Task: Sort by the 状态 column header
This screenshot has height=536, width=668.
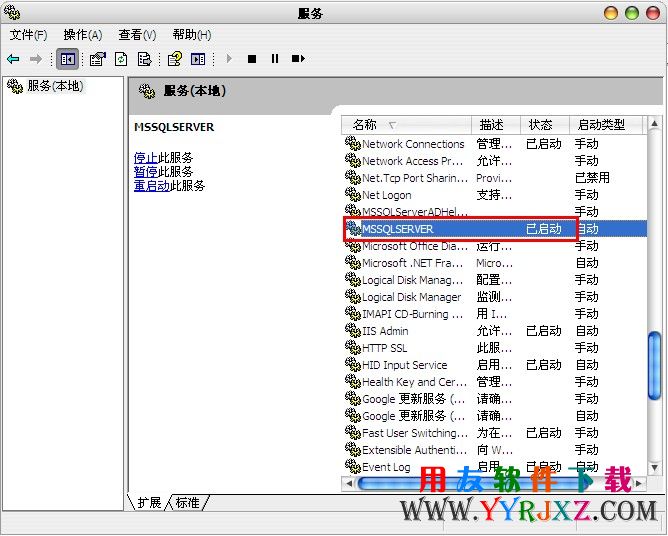Action: (545, 125)
